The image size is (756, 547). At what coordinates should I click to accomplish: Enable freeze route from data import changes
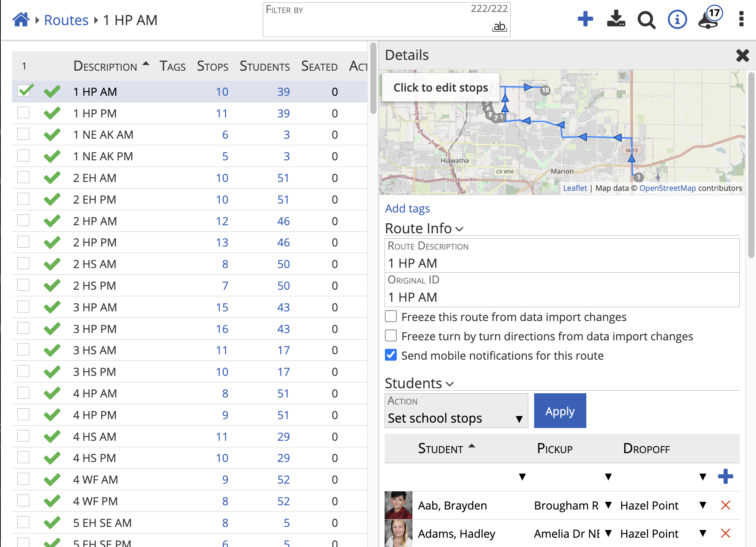pyautogui.click(x=391, y=316)
